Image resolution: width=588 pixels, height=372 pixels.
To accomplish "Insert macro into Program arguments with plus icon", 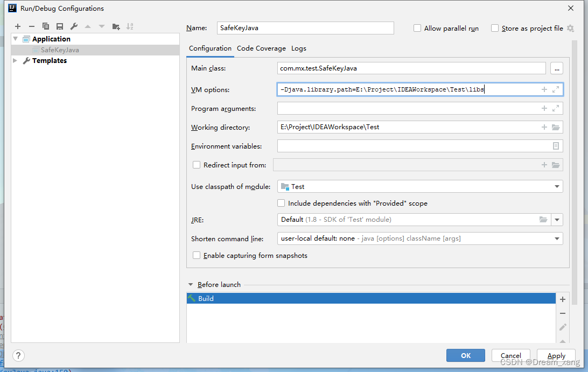I will 544,108.
